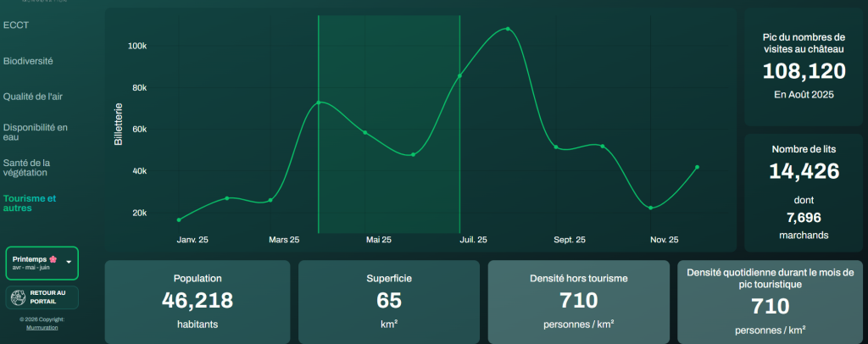Open Disponibilité en eau section
This screenshot has height=344, width=868.
point(36,132)
